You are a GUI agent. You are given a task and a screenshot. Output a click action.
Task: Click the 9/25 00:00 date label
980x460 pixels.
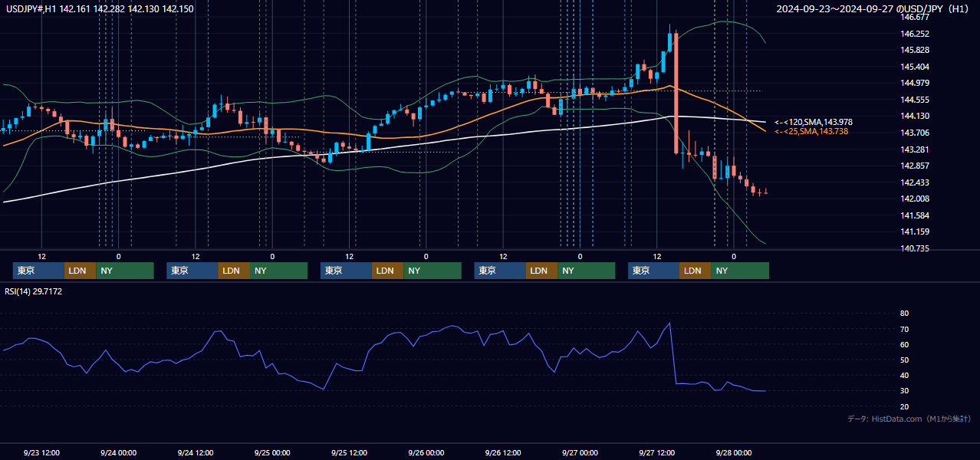click(x=272, y=452)
